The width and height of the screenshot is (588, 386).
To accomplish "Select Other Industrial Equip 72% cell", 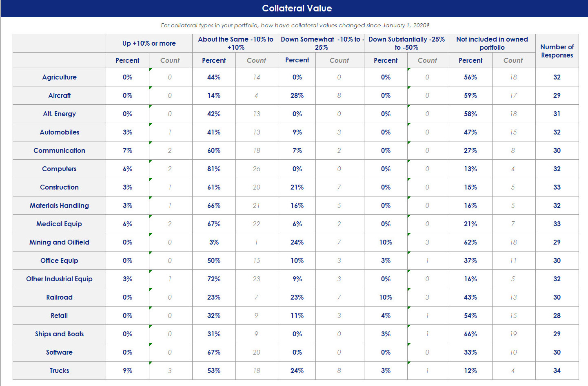I will tap(214, 279).
